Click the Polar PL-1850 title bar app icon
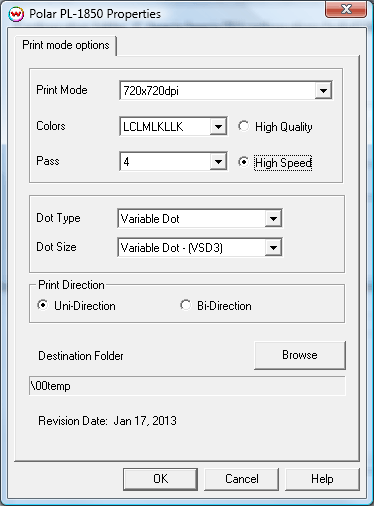This screenshot has height=506, width=374. click(16, 14)
